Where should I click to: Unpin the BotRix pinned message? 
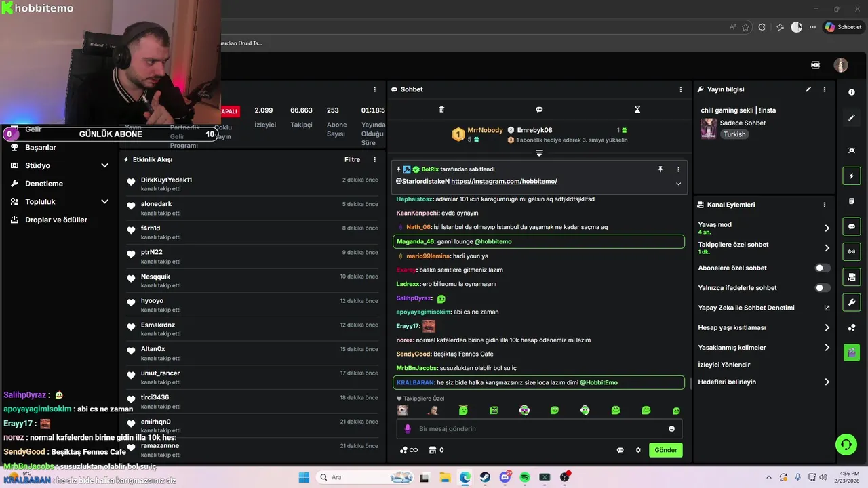coord(660,169)
